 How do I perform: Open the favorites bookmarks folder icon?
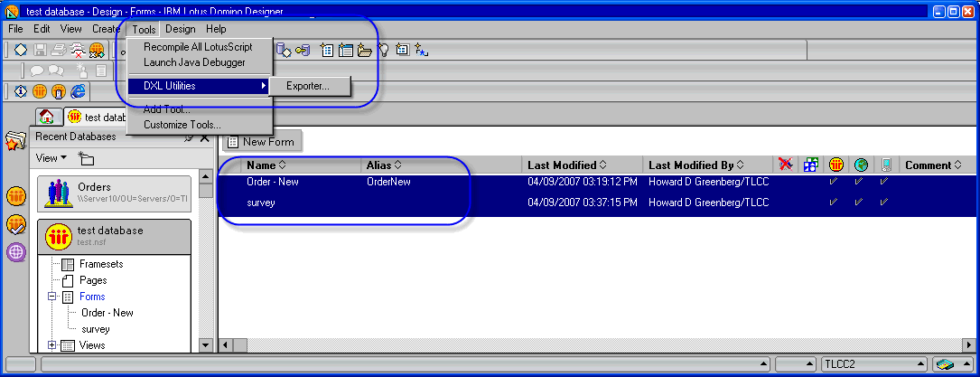15,141
